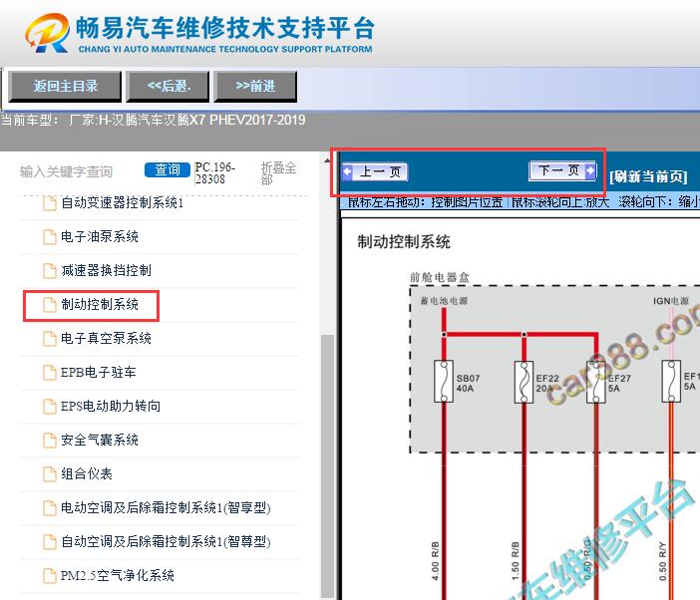The image size is (700, 600).
Task: Click the document icon beside 减速器换挡控制
Action: [x=50, y=271]
